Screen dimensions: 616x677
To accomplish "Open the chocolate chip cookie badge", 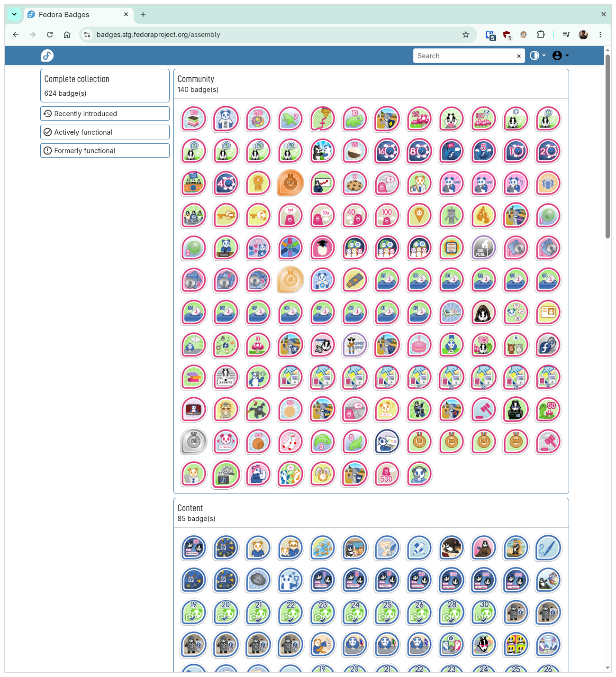I will pos(355,183).
